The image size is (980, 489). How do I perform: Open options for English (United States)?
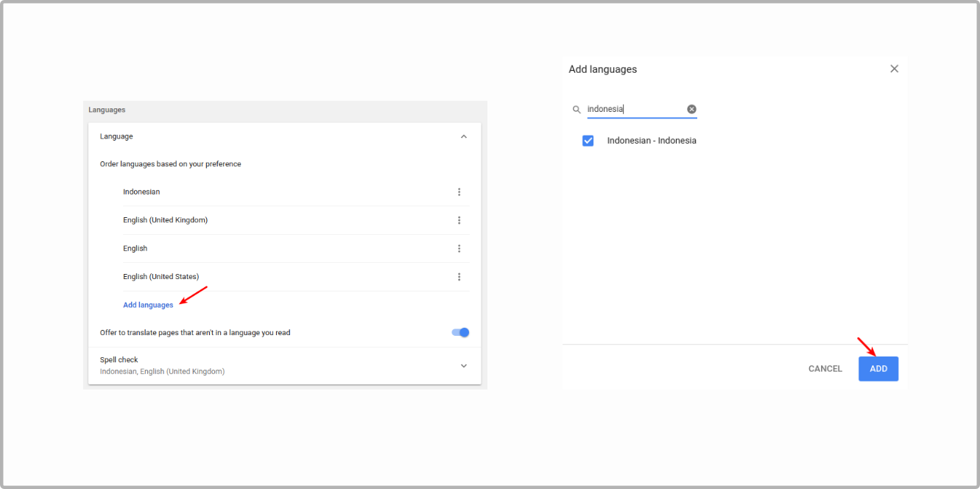(459, 276)
